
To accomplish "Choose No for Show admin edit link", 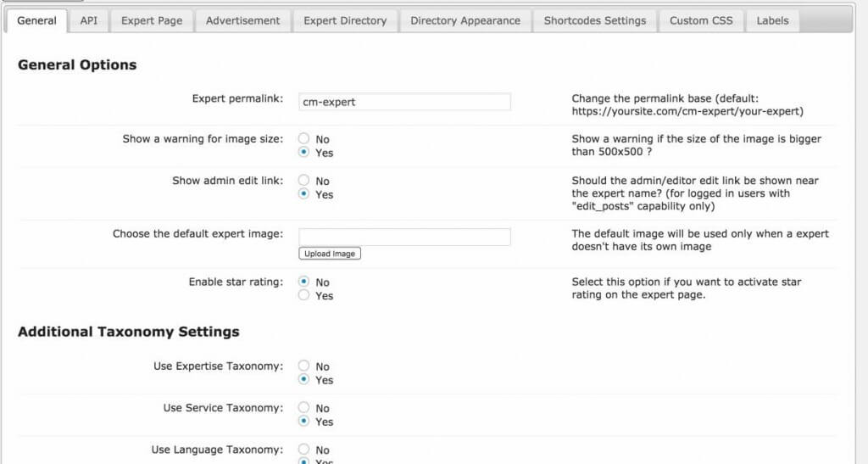I will pos(303,181).
